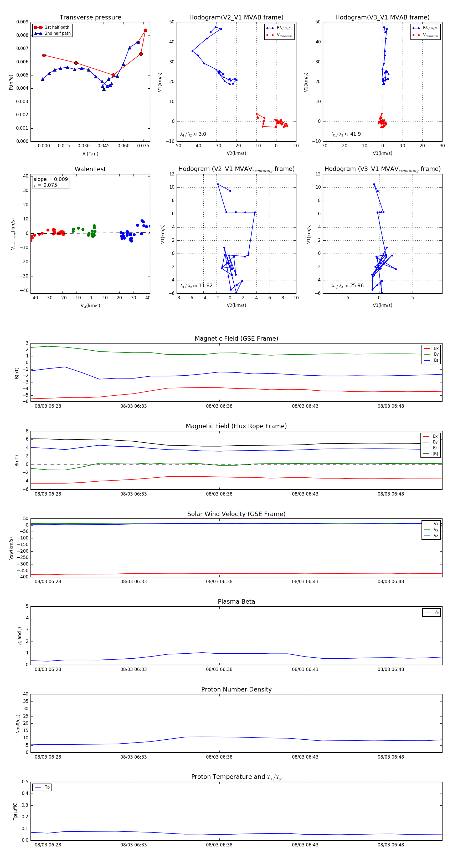Click the "Pt(nPa)" y-axis label
473x868 pixels.
pos(11,82)
